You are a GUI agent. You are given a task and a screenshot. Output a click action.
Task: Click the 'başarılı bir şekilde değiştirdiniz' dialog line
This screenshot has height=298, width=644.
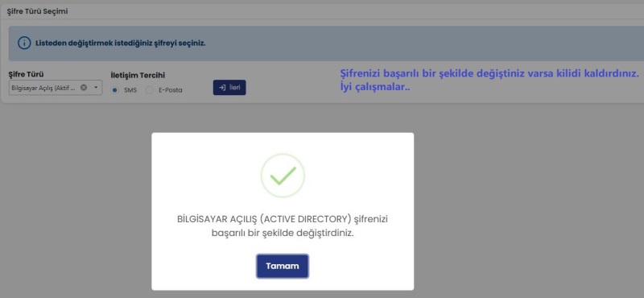(283, 232)
